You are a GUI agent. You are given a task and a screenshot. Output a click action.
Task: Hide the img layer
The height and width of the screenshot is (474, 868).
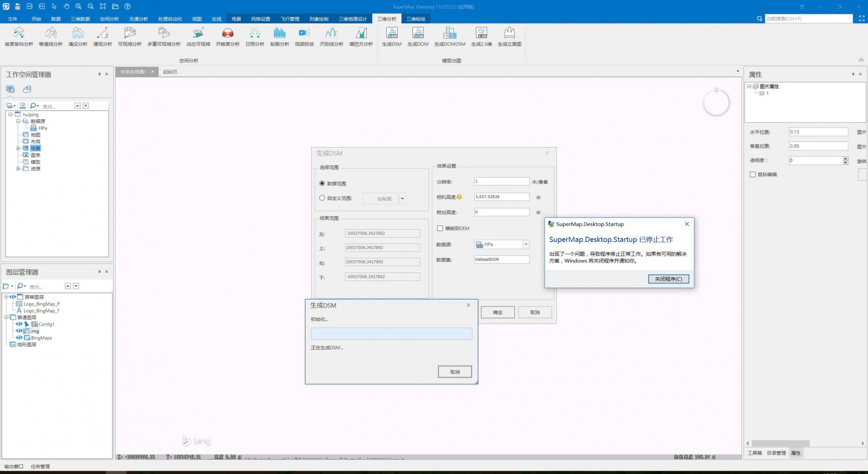pyautogui.click(x=19, y=331)
